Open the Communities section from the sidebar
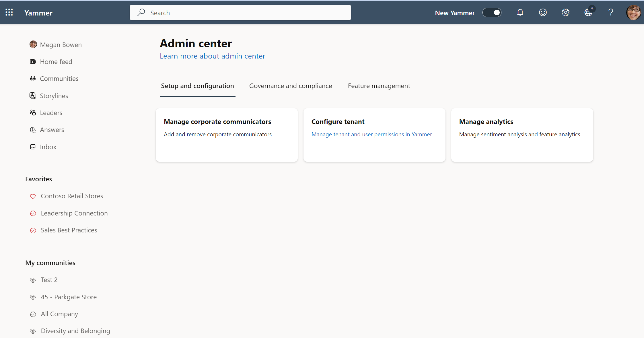 click(x=59, y=78)
